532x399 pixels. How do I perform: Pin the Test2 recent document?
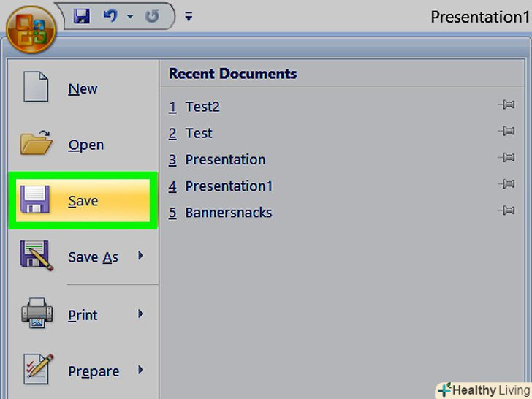pos(506,106)
